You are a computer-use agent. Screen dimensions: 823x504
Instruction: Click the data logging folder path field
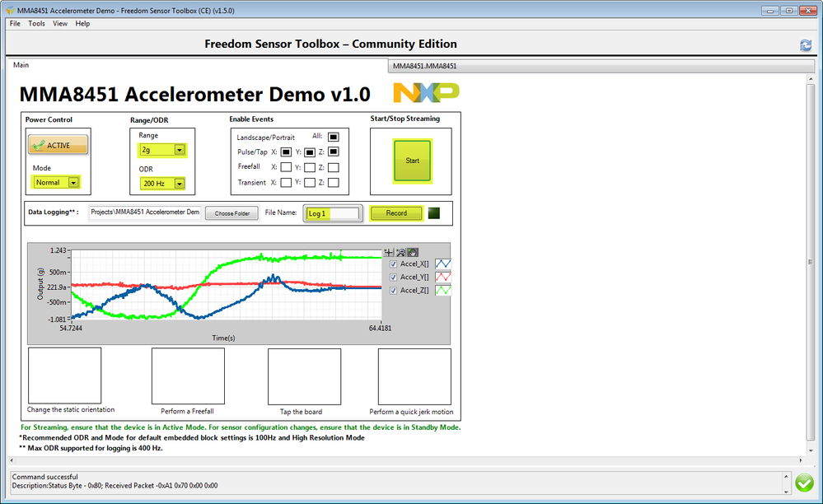coord(145,212)
